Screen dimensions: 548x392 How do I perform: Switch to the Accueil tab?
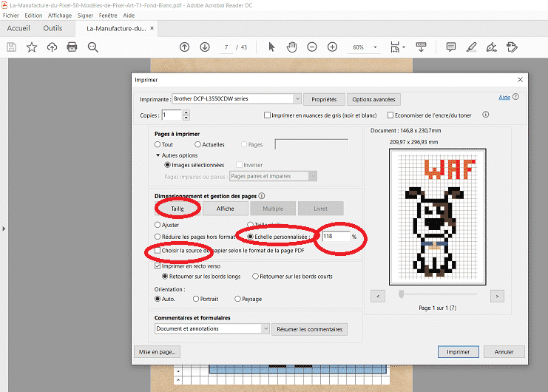point(18,28)
